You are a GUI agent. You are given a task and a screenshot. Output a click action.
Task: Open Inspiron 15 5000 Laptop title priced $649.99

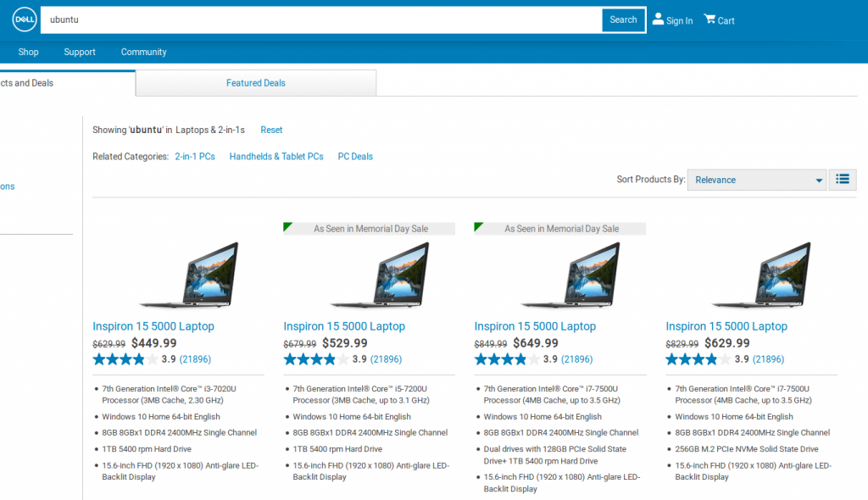click(535, 326)
